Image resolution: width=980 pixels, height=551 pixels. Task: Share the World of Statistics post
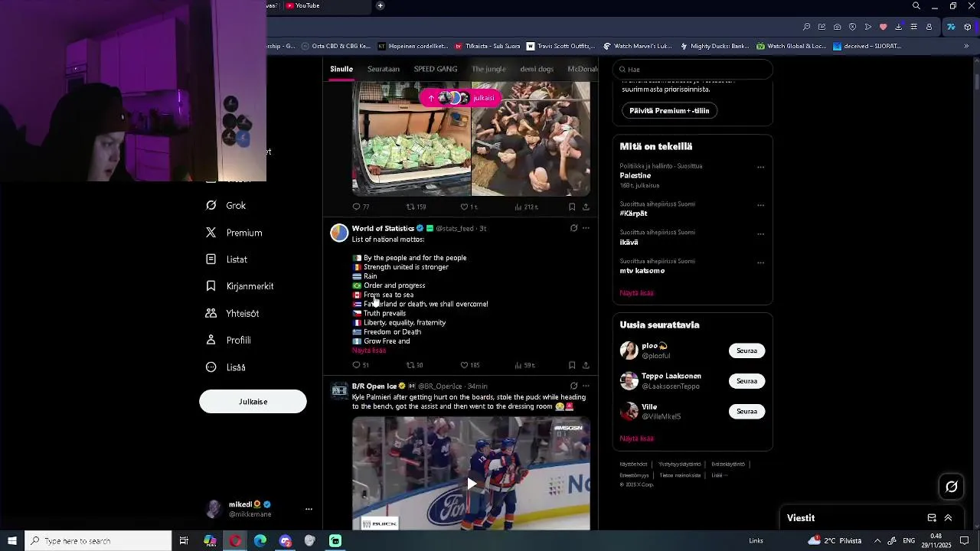[x=586, y=365]
